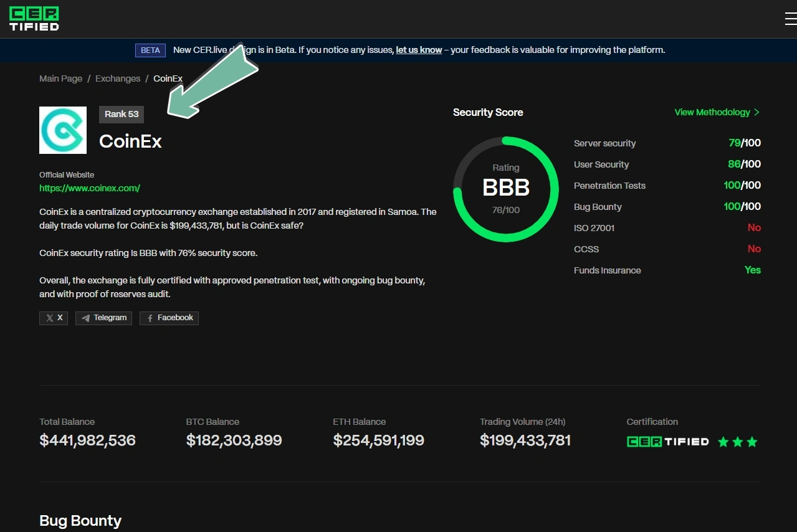Open official website coinex.com link
Viewport: 797px width, 532px height.
[x=90, y=188]
